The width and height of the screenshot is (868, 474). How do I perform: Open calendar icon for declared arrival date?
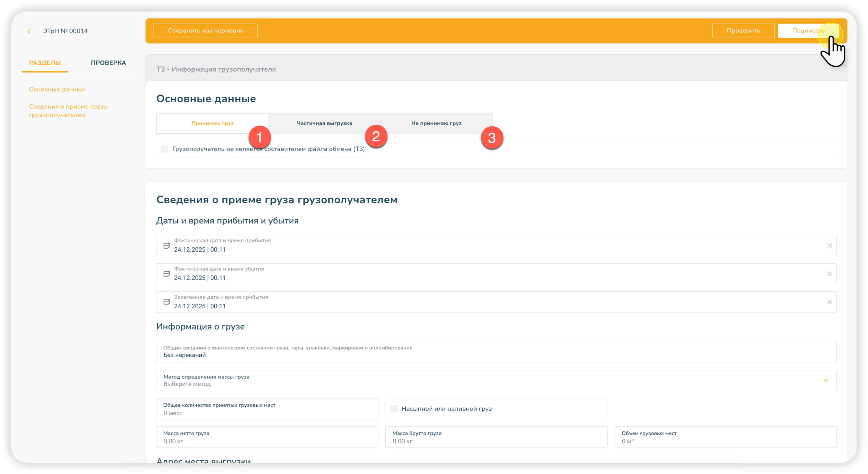point(166,302)
